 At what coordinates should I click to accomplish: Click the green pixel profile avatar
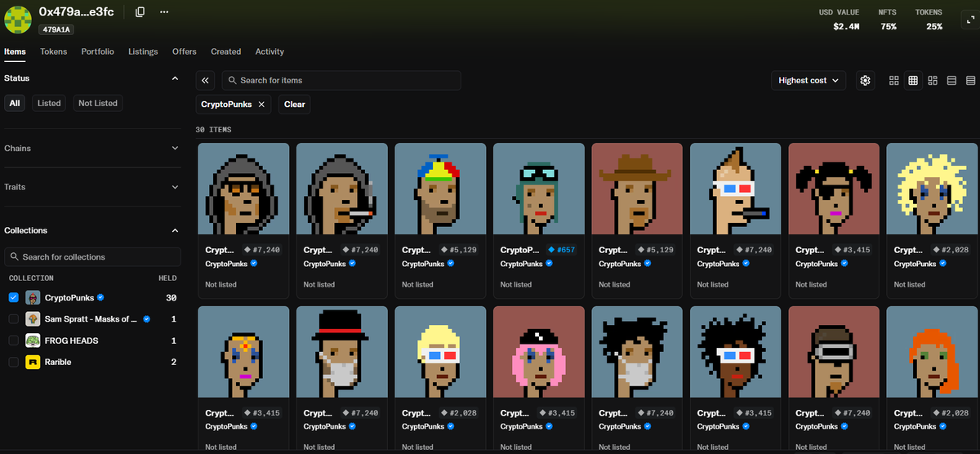(x=18, y=19)
